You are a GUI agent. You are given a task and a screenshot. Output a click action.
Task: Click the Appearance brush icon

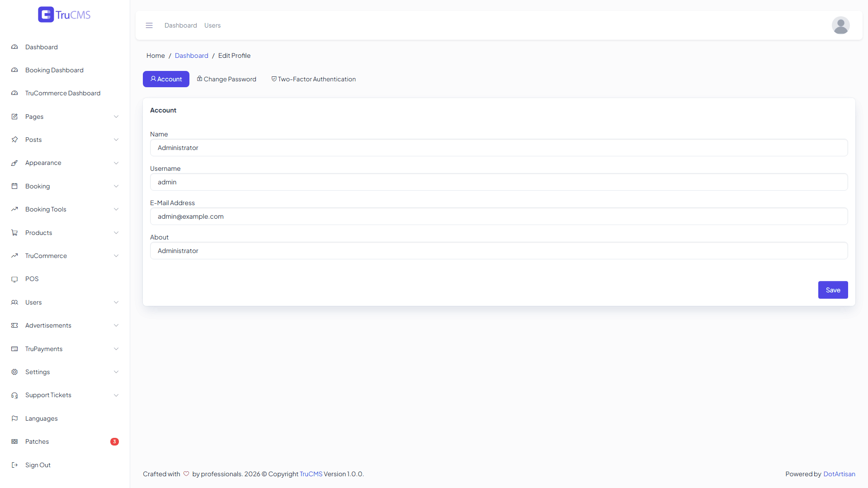14,163
